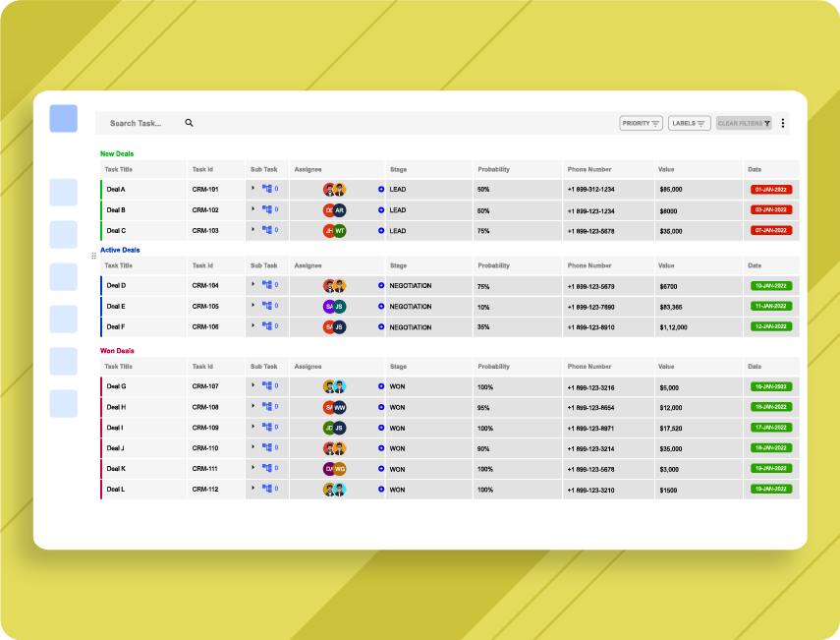Open the three-dot options menu

(x=783, y=123)
